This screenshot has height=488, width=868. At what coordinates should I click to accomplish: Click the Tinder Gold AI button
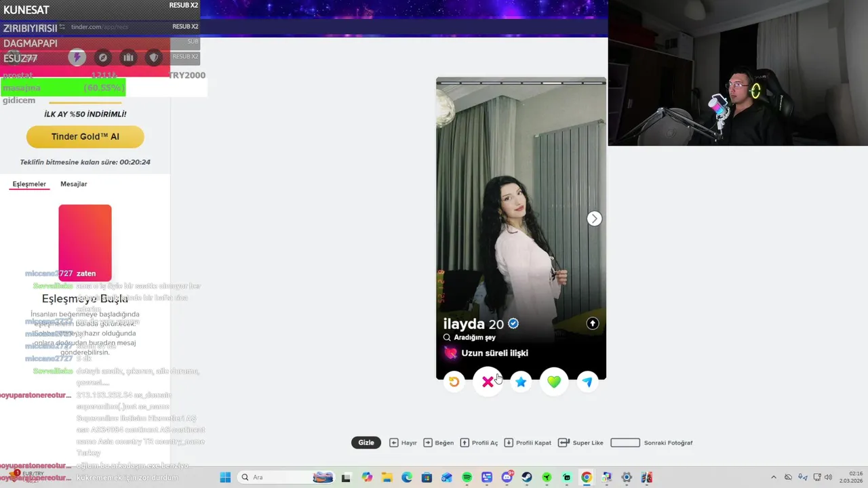coord(85,136)
